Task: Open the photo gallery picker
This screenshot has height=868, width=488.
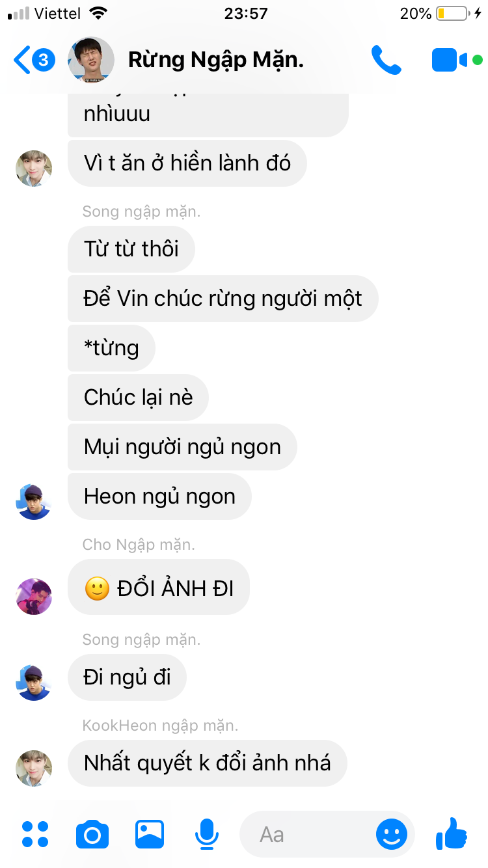Action: click(x=150, y=834)
